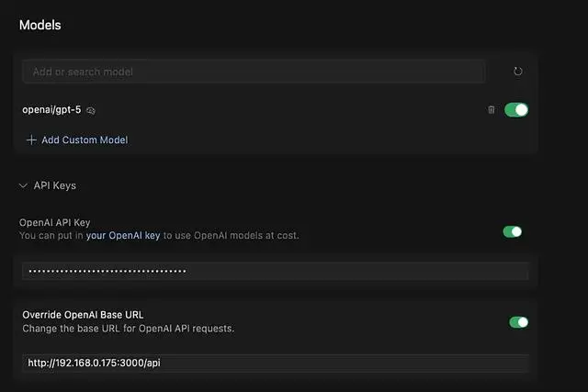Toggle Override OpenAI Base URL switch
588x392 pixels.
(x=518, y=322)
